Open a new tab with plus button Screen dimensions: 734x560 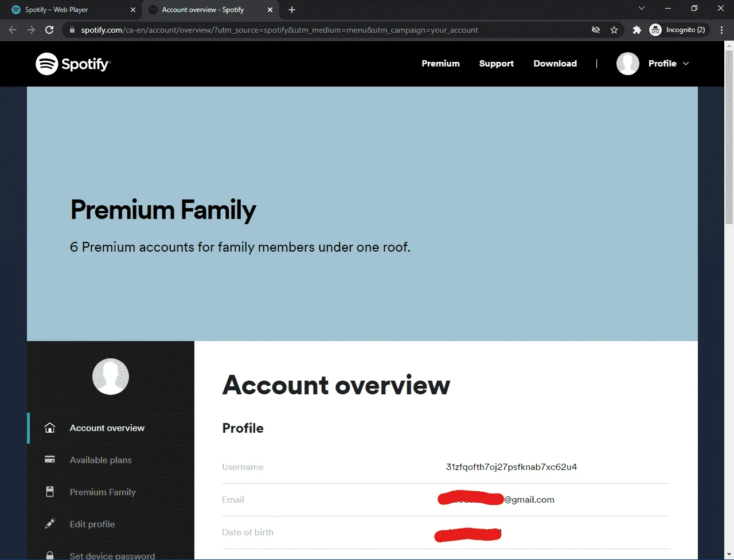[x=292, y=10]
